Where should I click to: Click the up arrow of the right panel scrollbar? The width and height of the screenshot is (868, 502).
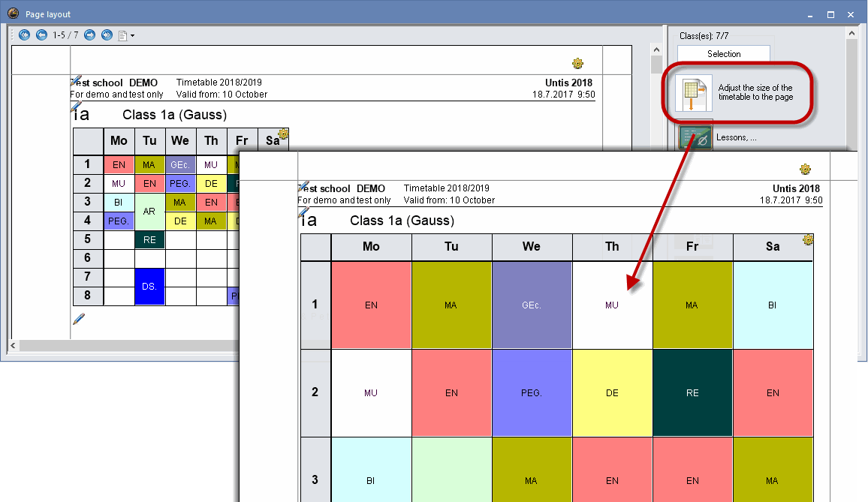(x=852, y=34)
